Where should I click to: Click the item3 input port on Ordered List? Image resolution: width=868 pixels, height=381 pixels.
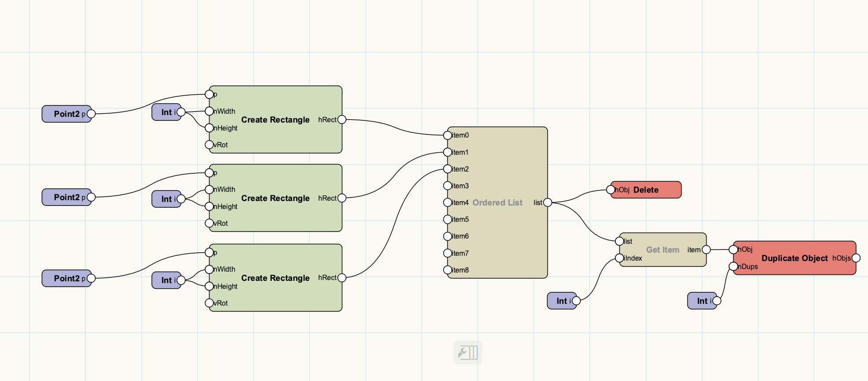pos(447,186)
